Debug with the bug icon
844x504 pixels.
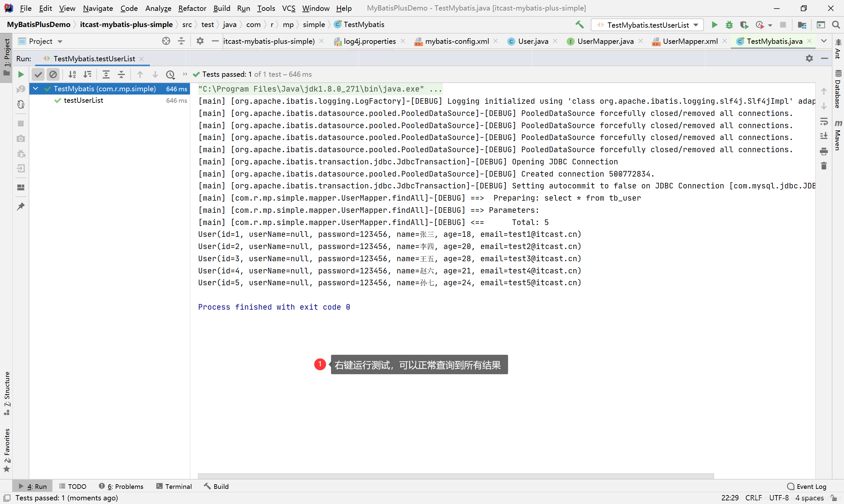729,24
